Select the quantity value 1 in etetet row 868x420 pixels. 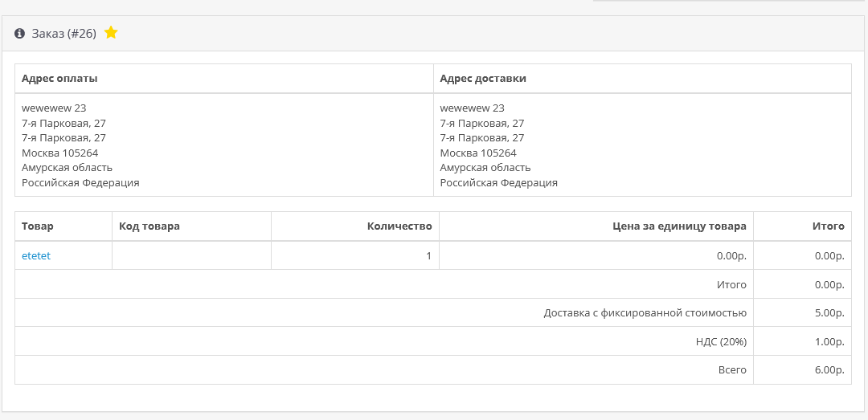[428, 255]
